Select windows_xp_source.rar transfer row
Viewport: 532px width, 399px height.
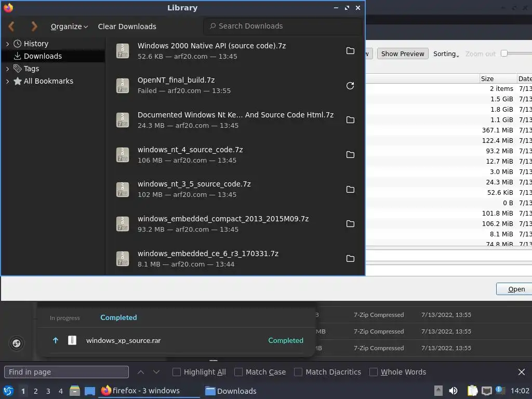click(x=176, y=340)
